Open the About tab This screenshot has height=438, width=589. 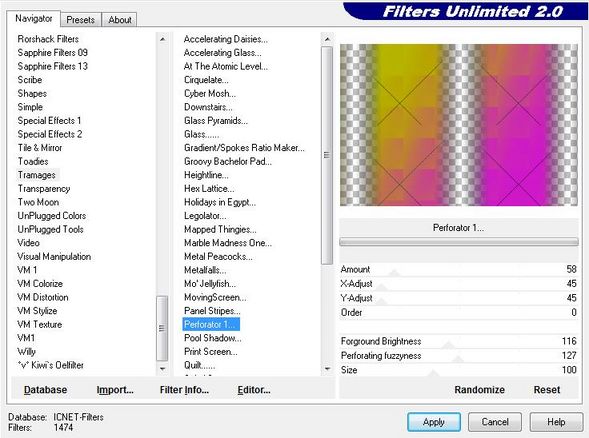coord(120,20)
